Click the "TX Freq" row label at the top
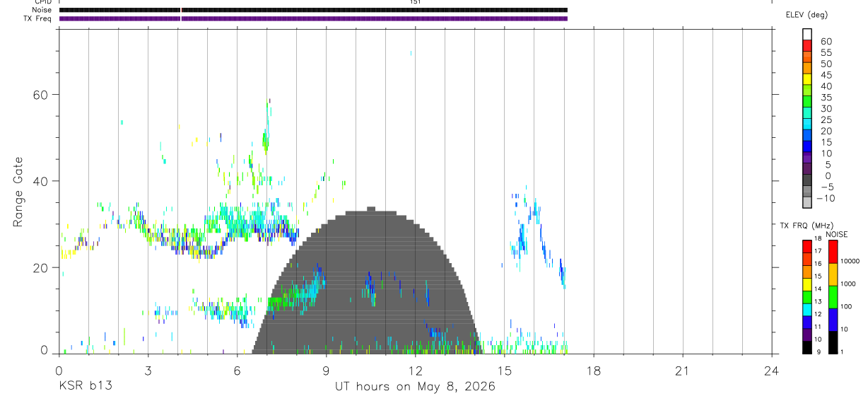The height and width of the screenshot is (401, 868). [38, 18]
